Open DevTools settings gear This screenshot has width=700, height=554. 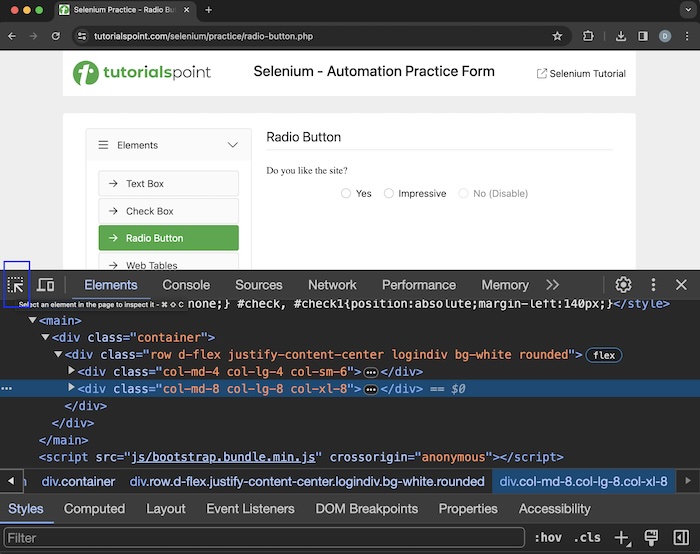pyautogui.click(x=623, y=285)
